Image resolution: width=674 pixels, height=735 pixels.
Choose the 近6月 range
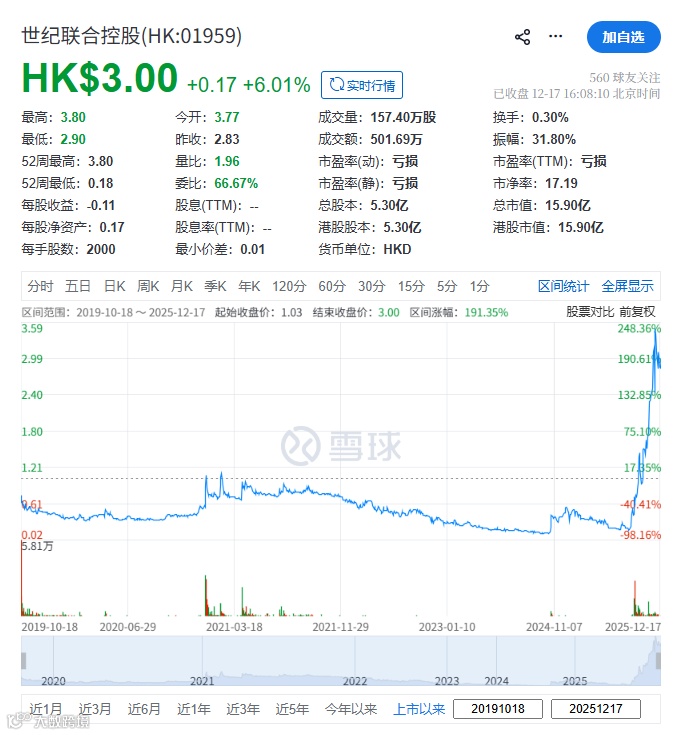[144, 709]
